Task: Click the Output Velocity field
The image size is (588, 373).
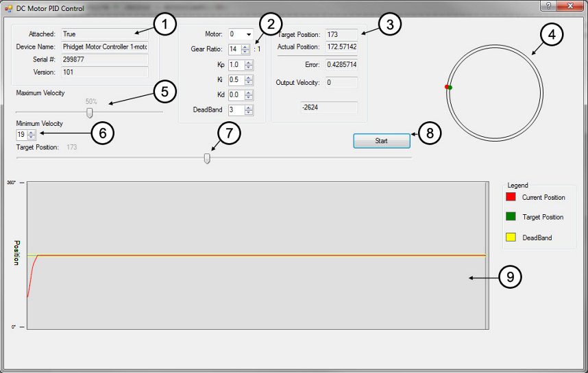Action: 341,82
